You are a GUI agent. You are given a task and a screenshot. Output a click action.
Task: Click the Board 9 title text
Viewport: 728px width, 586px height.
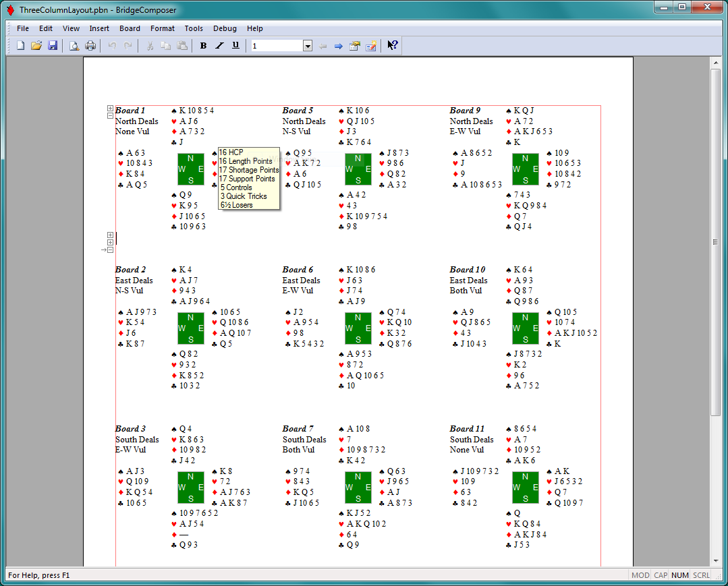pyautogui.click(x=465, y=111)
